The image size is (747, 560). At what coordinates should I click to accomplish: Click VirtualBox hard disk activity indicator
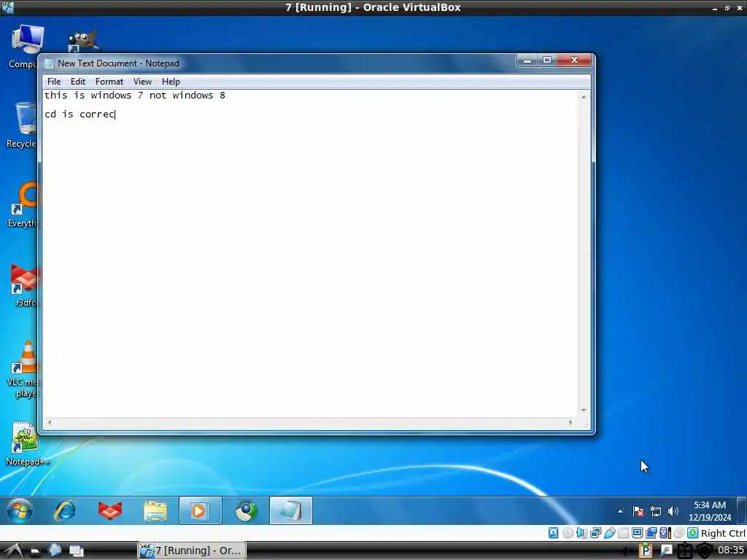click(553, 533)
